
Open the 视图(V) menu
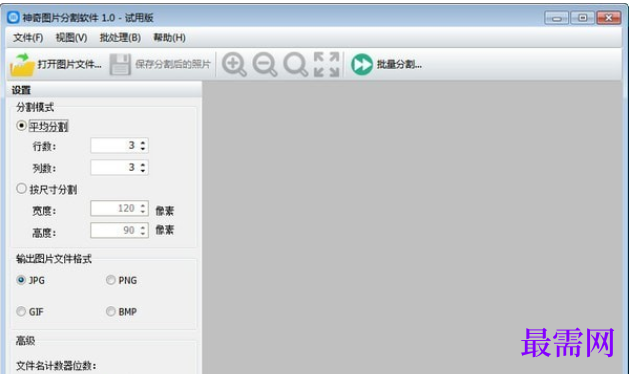click(71, 38)
